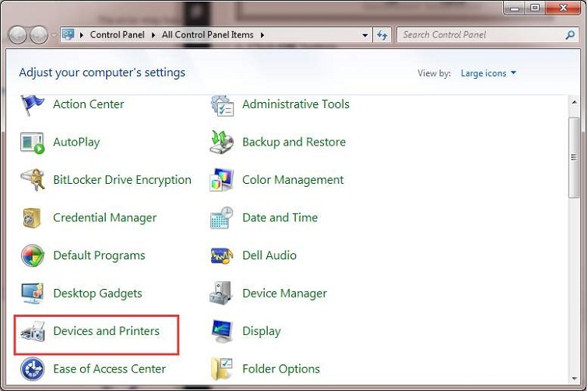
Task: Open the Backup and Restore link
Action: pyautogui.click(x=294, y=143)
